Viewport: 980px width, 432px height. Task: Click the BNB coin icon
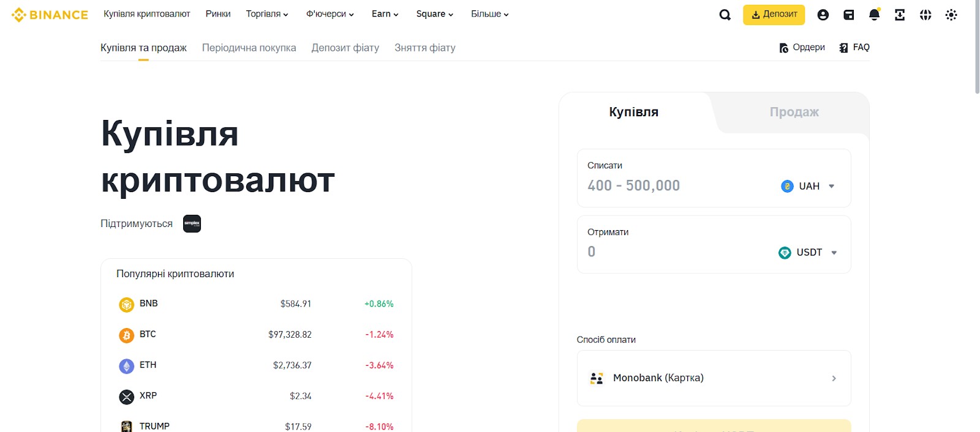(x=126, y=304)
